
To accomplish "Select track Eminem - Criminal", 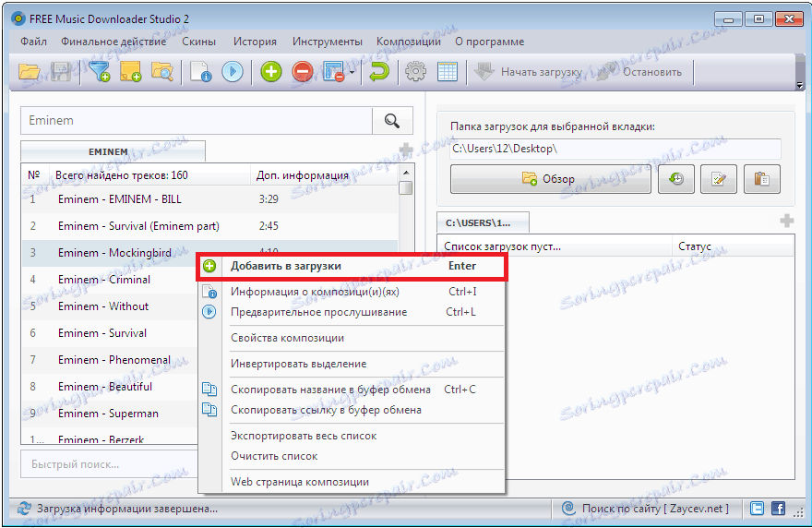I will 110,280.
